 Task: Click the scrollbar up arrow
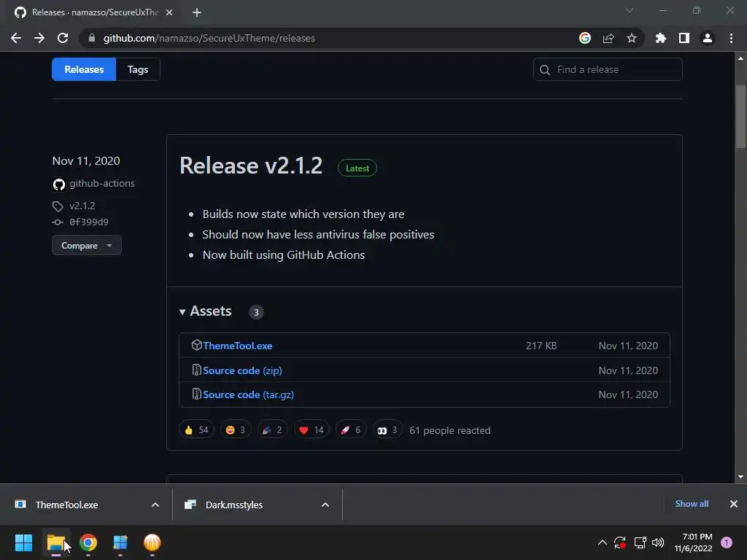click(740, 58)
